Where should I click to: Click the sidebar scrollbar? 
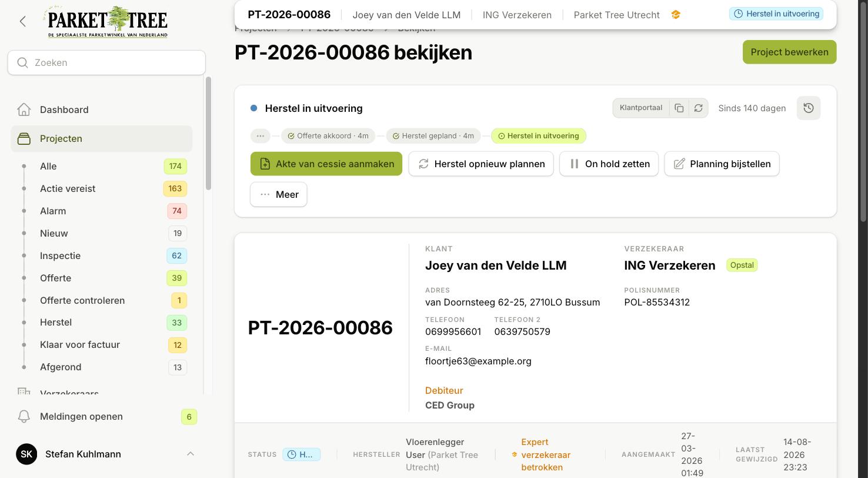tap(208, 133)
